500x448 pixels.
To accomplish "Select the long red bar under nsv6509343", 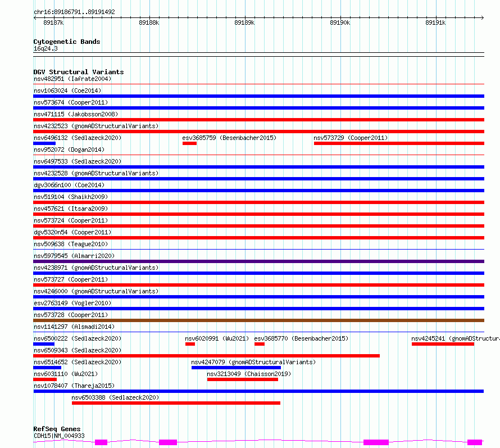I will click(206, 356).
